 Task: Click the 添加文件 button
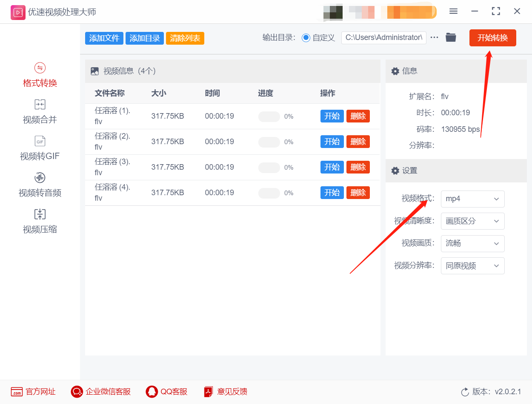click(104, 38)
